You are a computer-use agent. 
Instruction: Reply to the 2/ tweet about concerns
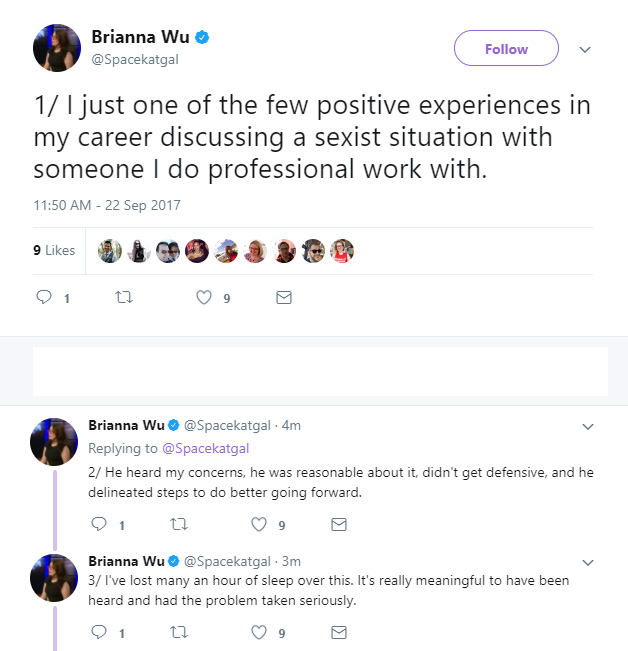coord(99,524)
